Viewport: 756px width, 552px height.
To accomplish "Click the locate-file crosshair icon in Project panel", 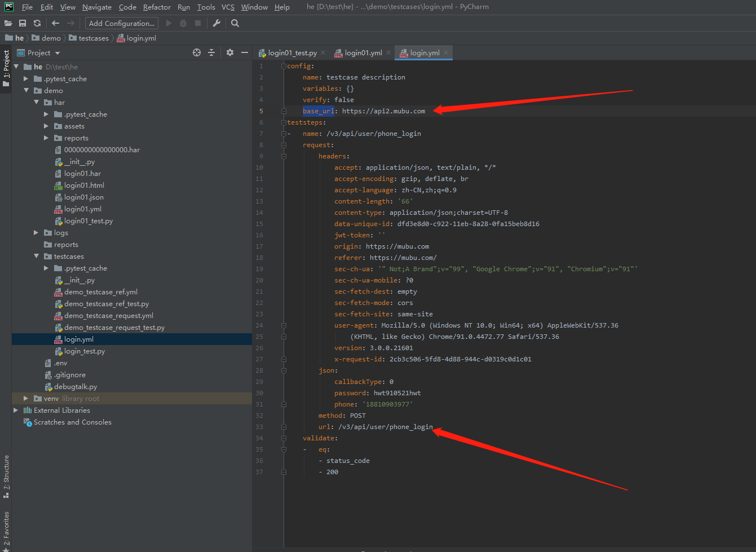I will pyautogui.click(x=197, y=52).
